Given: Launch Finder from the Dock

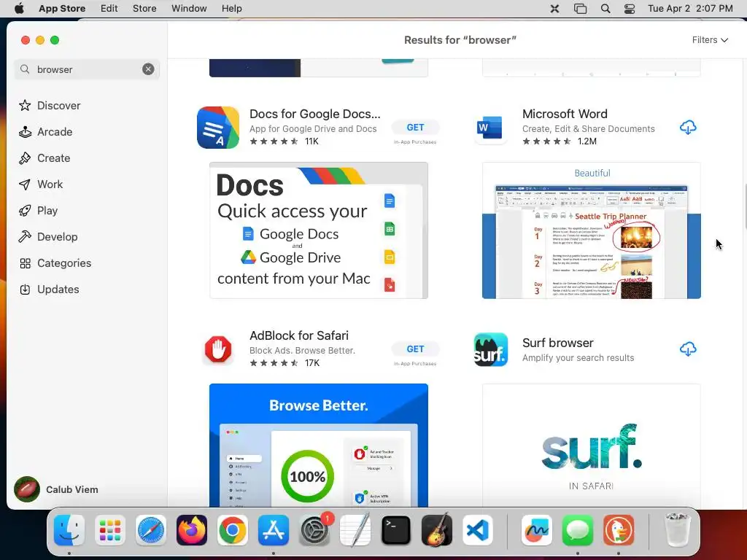Looking at the screenshot, I should (x=69, y=530).
